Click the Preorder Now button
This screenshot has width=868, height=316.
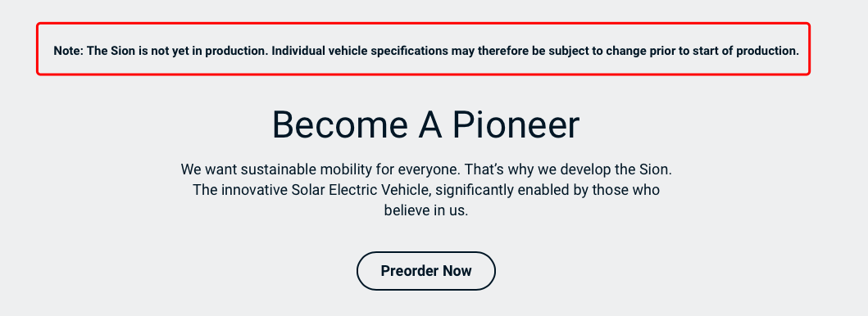pyautogui.click(x=425, y=271)
